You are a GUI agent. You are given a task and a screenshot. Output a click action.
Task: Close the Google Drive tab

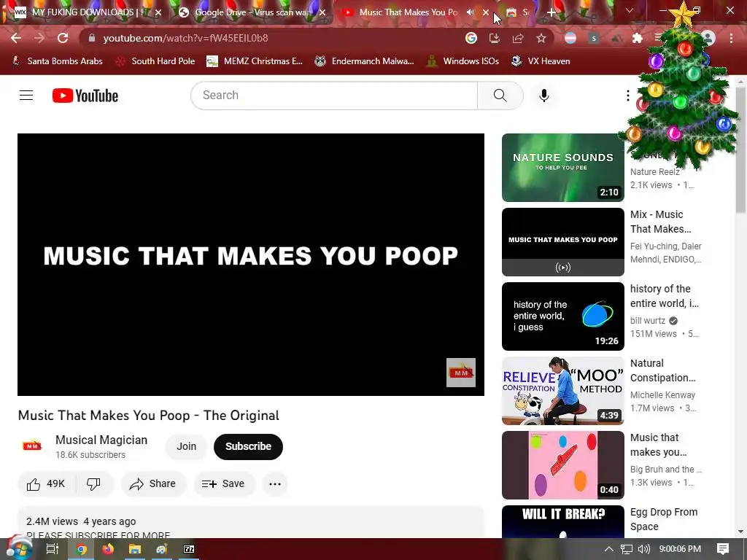pyautogui.click(x=322, y=12)
